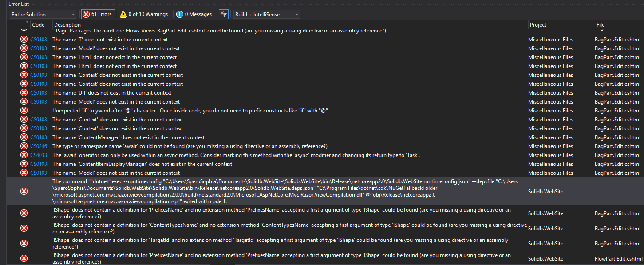This screenshot has height=265, width=644.
Task: Select the 'ContentItemDisplayManager' does not exist description
Action: click(x=142, y=164)
